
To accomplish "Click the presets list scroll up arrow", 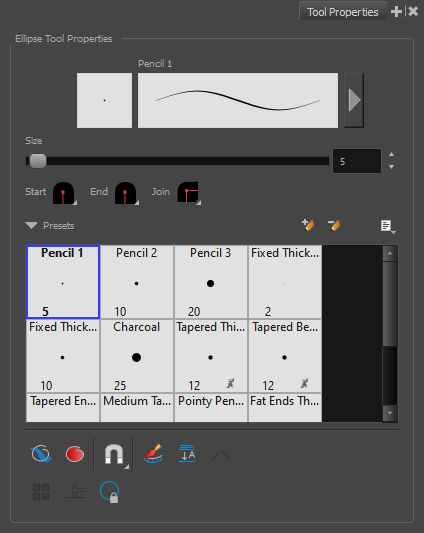I will 390,254.
